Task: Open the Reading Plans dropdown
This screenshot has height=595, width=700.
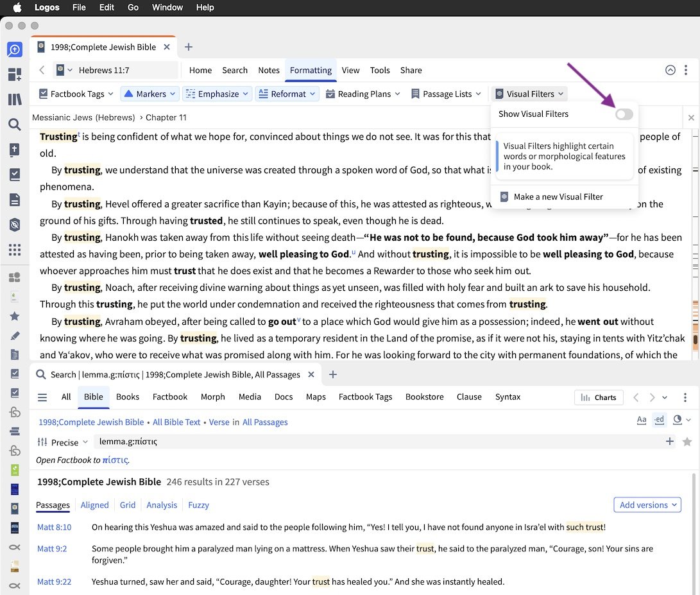Action: click(363, 94)
